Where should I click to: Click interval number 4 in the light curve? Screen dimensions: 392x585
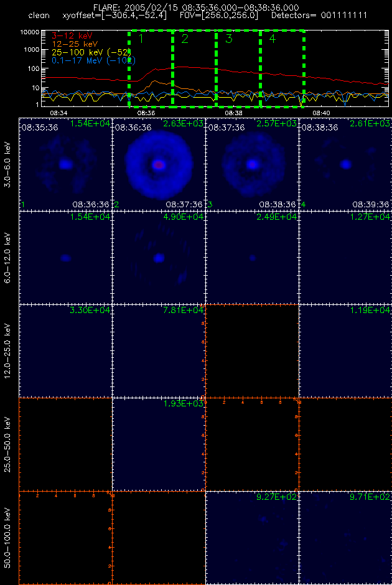tap(273, 39)
